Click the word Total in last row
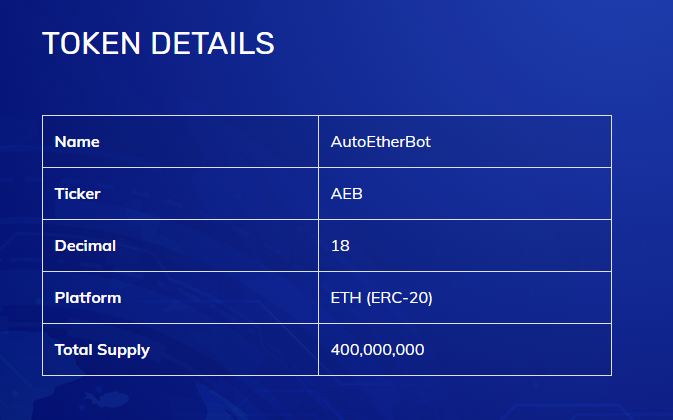Viewport: 673px width, 420px height. pos(72,350)
